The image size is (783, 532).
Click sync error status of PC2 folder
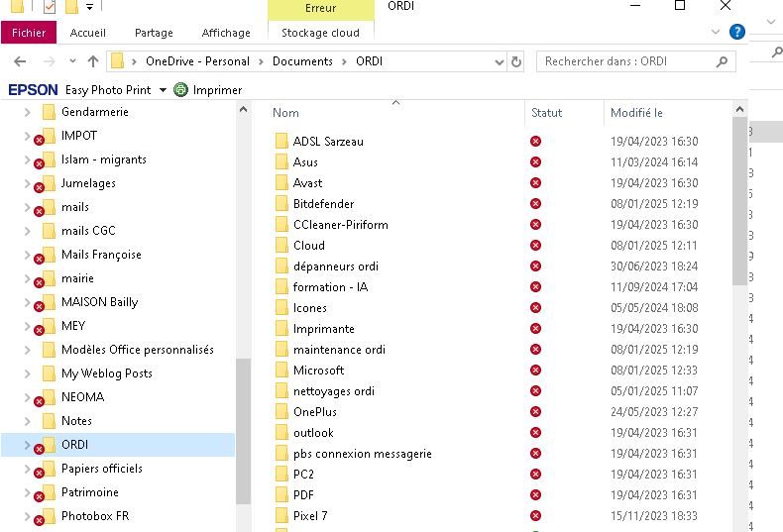tap(536, 475)
